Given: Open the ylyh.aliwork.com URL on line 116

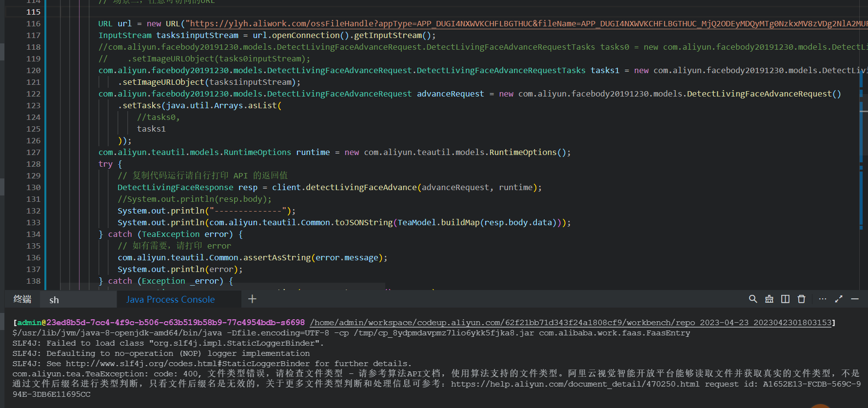Looking at the screenshot, I should point(529,24).
